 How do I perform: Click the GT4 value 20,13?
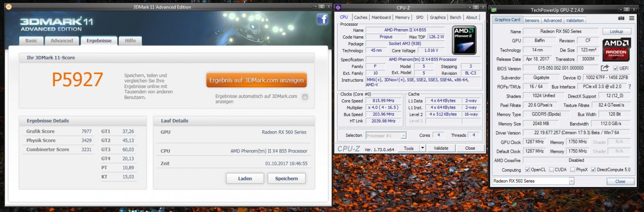click(128, 158)
